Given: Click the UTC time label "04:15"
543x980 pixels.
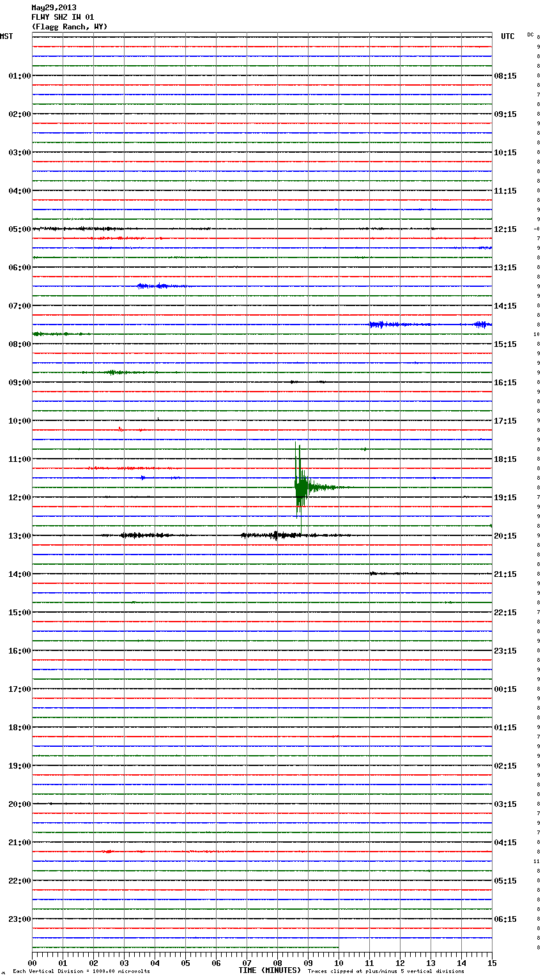Looking at the screenshot, I should click(x=505, y=843).
